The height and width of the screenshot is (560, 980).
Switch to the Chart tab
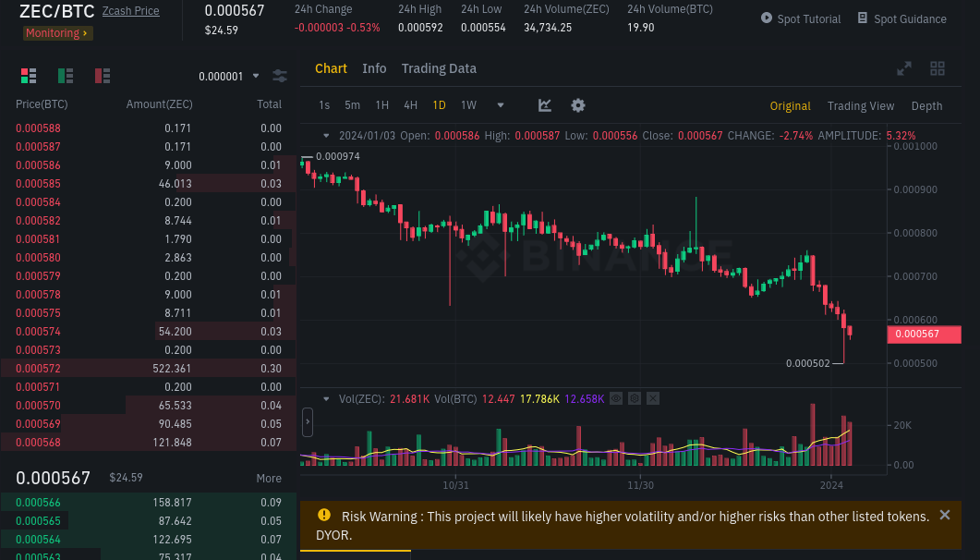pyautogui.click(x=331, y=68)
